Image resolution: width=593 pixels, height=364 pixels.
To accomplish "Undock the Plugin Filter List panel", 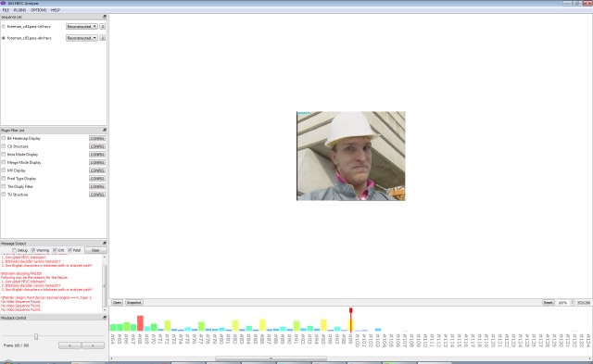I will pos(105,130).
